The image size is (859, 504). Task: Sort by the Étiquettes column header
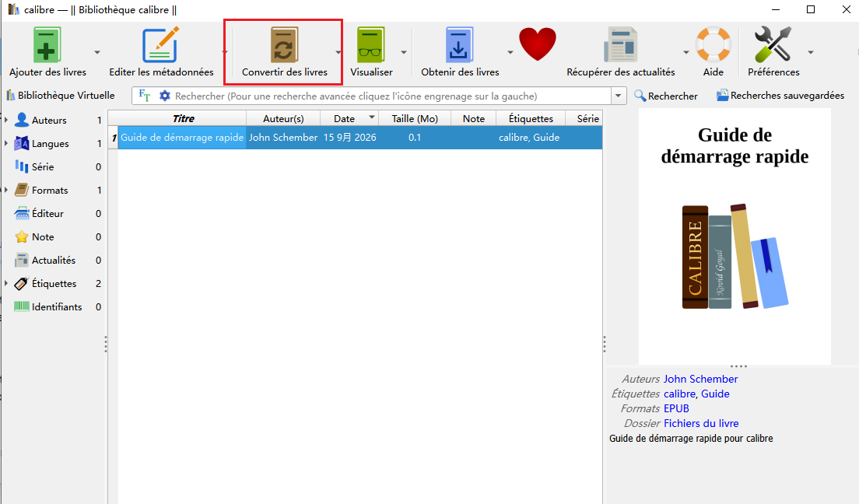(531, 118)
